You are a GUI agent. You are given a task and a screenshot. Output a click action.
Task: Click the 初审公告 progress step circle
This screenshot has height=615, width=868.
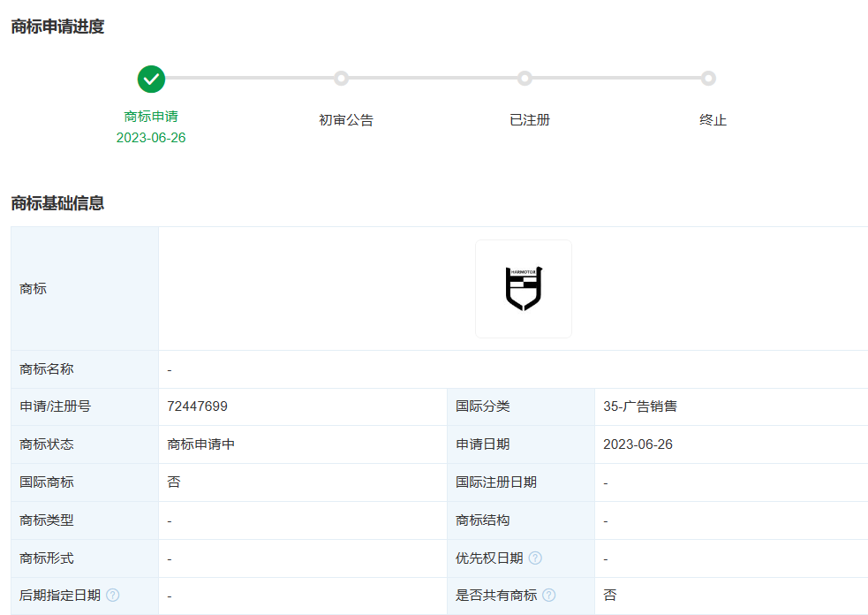pyautogui.click(x=341, y=78)
